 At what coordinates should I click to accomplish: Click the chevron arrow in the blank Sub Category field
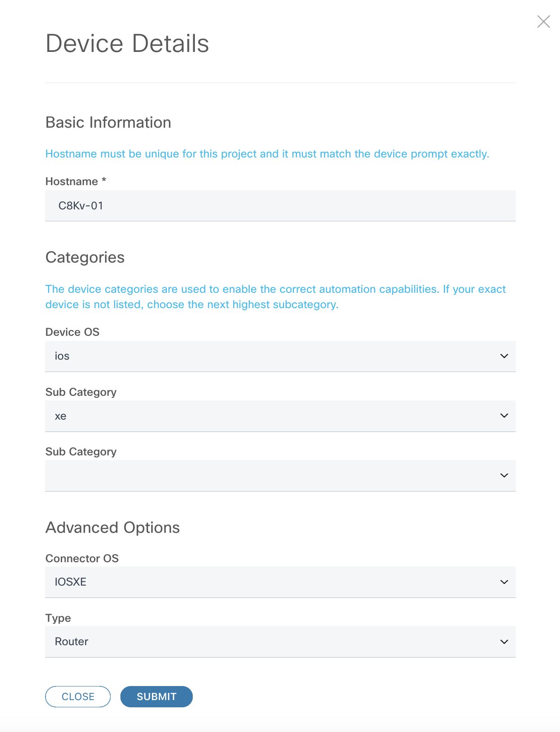point(504,475)
